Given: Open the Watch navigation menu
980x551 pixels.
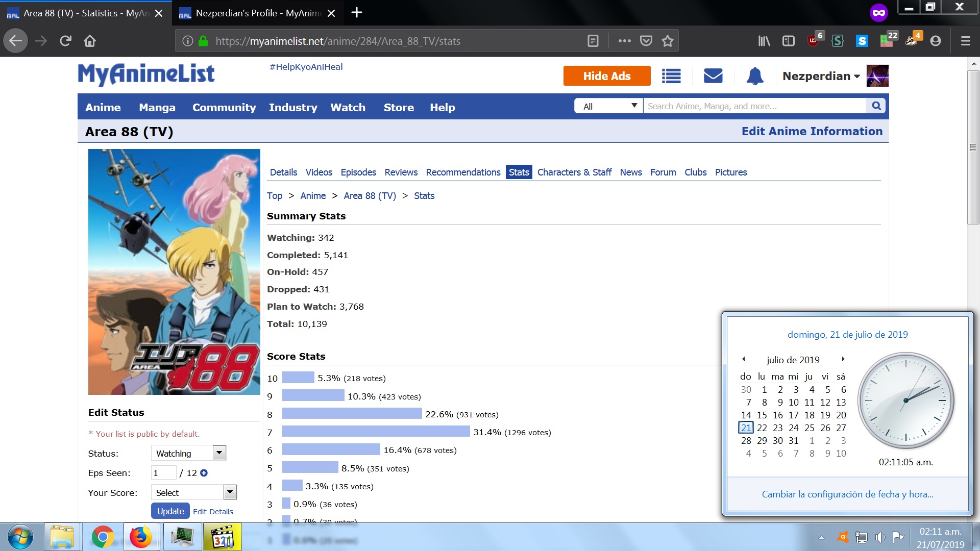Looking at the screenshot, I should (348, 107).
